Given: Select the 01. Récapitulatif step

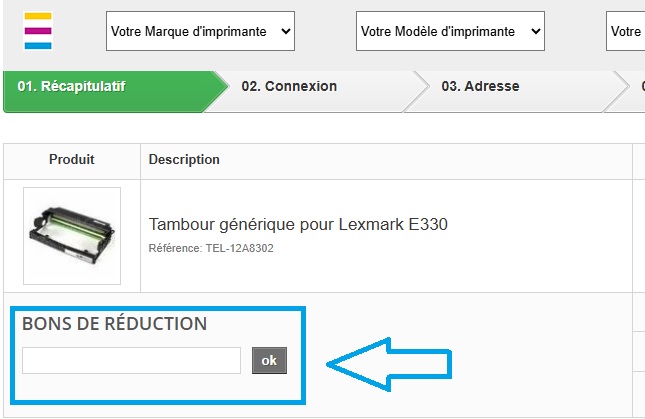Looking at the screenshot, I should (110, 87).
